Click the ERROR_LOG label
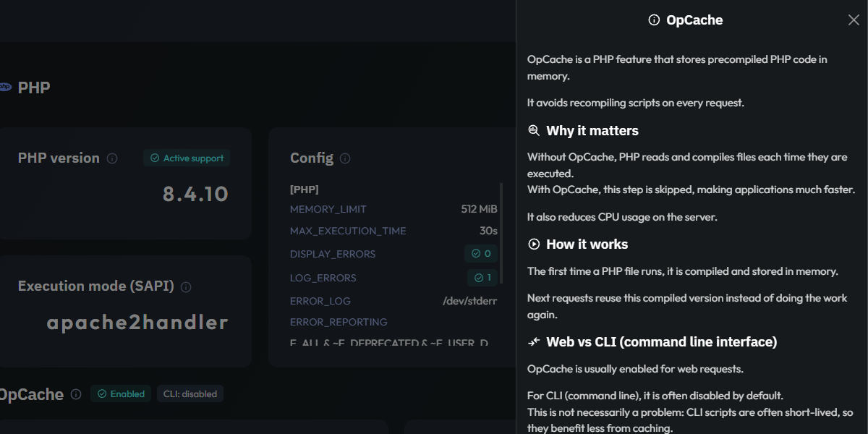Viewport: 868px width, 434px height. [320, 301]
